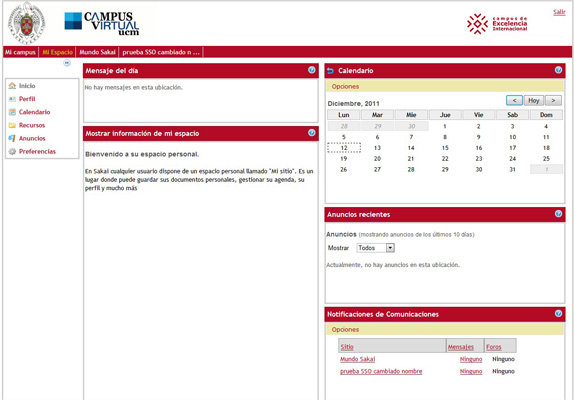Select day 8 in the calendar
The image size is (574, 400).
[x=445, y=137]
